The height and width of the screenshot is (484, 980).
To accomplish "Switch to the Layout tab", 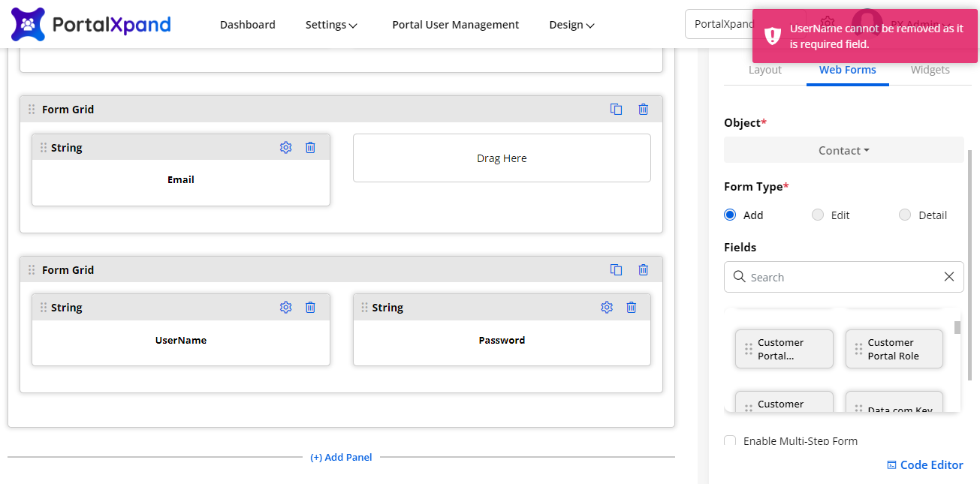I will pos(764,71).
